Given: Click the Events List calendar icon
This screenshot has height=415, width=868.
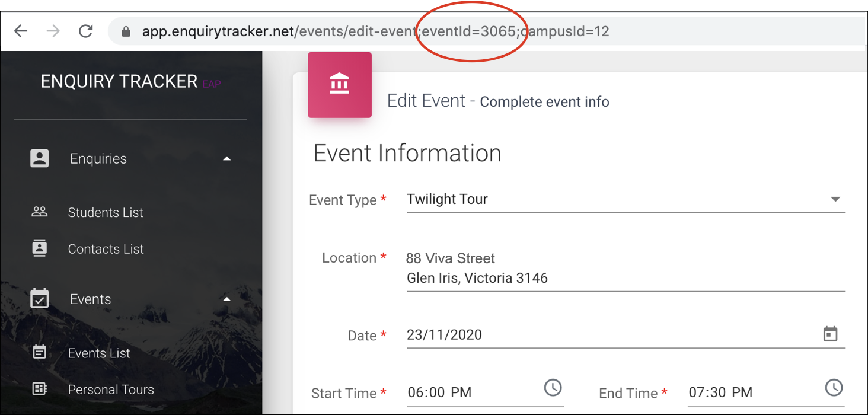Looking at the screenshot, I should click(x=39, y=352).
